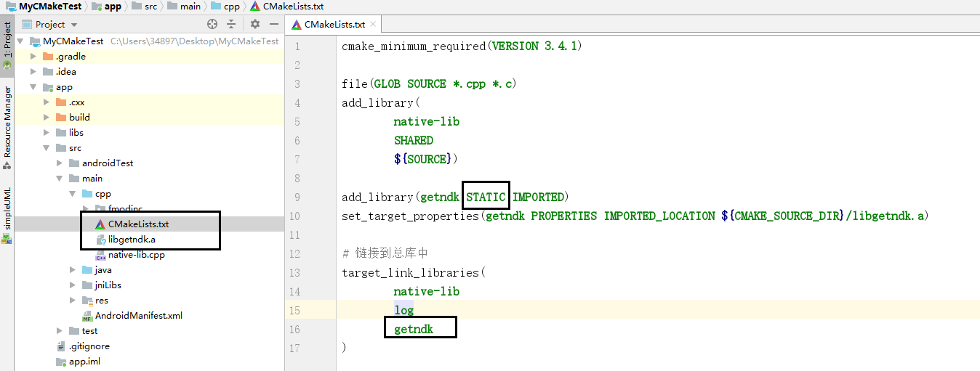Select the androidTest folder label

click(108, 163)
